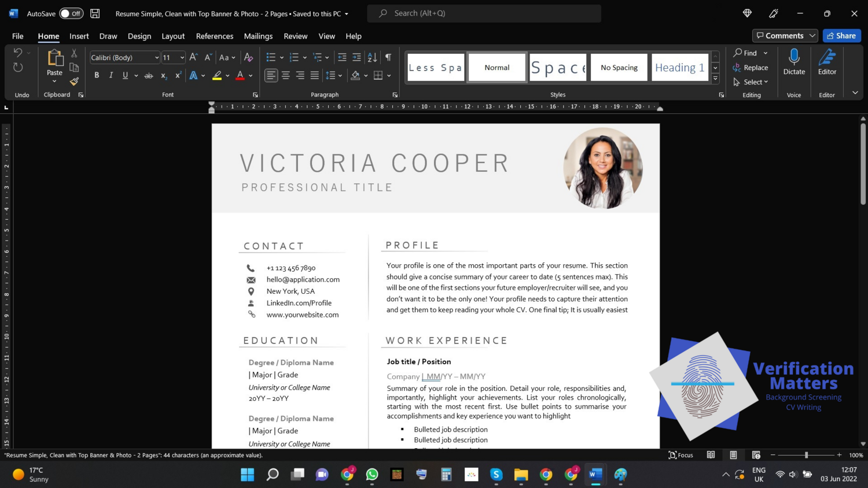Toggle bold formatting
The height and width of the screenshot is (488, 868).
[96, 75]
